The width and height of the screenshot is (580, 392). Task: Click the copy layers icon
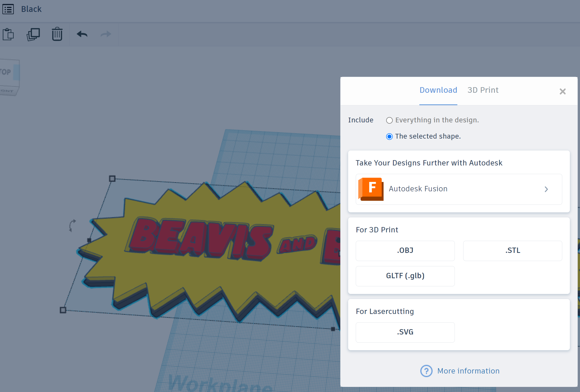click(33, 34)
